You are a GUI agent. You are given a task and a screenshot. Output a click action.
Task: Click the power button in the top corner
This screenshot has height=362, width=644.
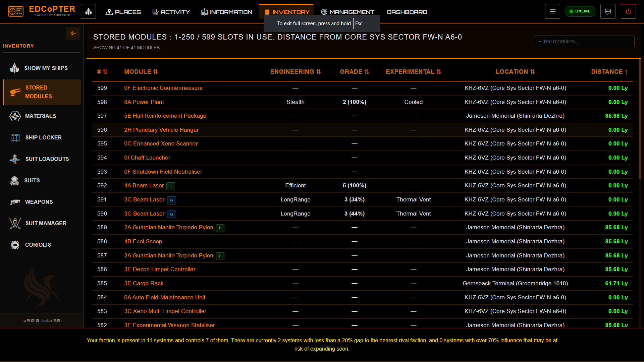coord(628,11)
